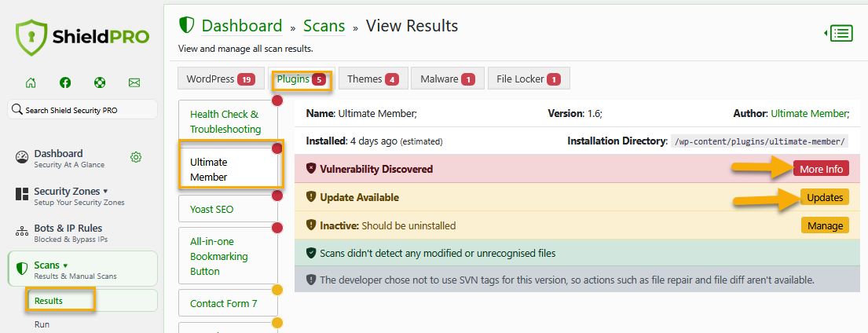
Task: Click the Scans shield icon in sidebar
Action: click(x=21, y=269)
